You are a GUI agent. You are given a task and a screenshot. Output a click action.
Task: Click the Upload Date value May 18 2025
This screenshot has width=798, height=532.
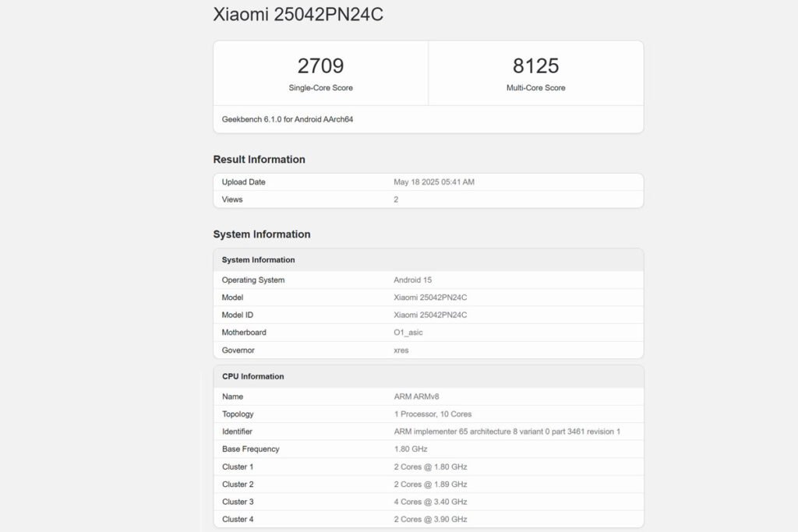click(x=434, y=182)
